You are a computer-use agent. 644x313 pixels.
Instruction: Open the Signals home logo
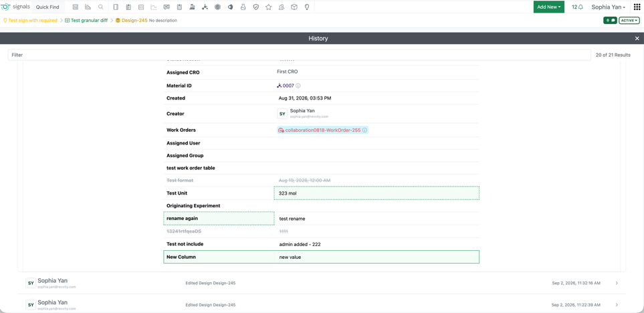click(x=15, y=7)
